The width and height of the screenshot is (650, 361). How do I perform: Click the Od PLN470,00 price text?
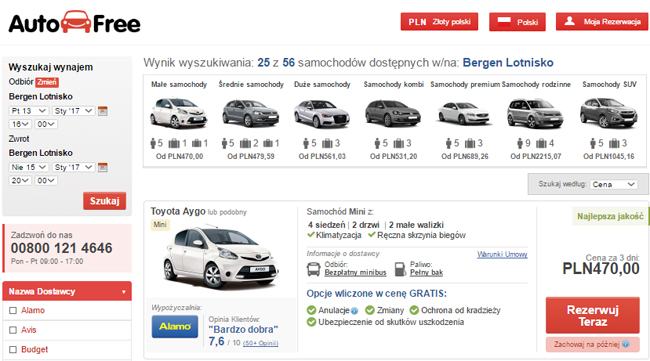click(179, 156)
